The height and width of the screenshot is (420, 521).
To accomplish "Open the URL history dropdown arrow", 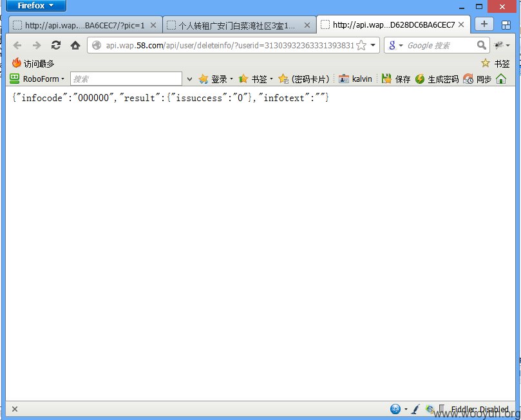I will point(373,45).
